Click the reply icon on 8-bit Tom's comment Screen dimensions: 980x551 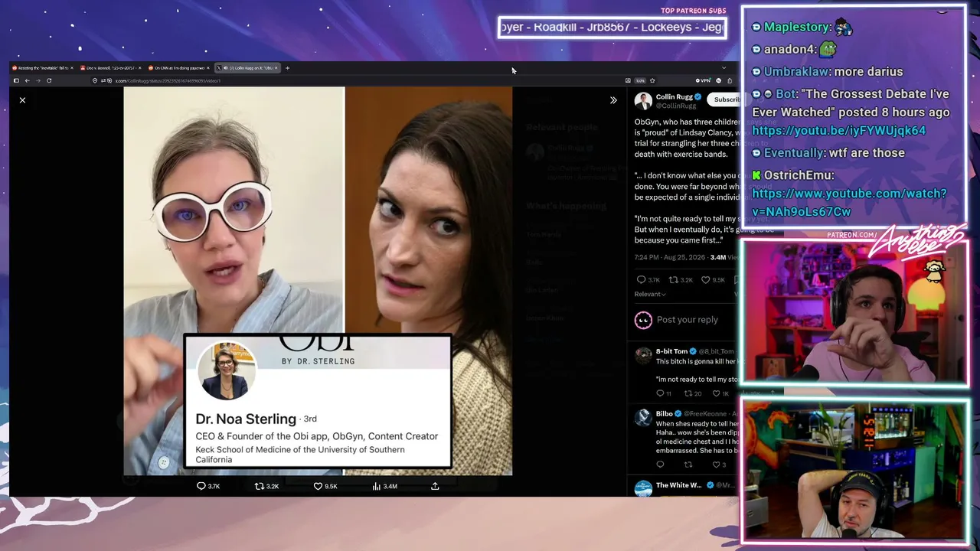660,393
